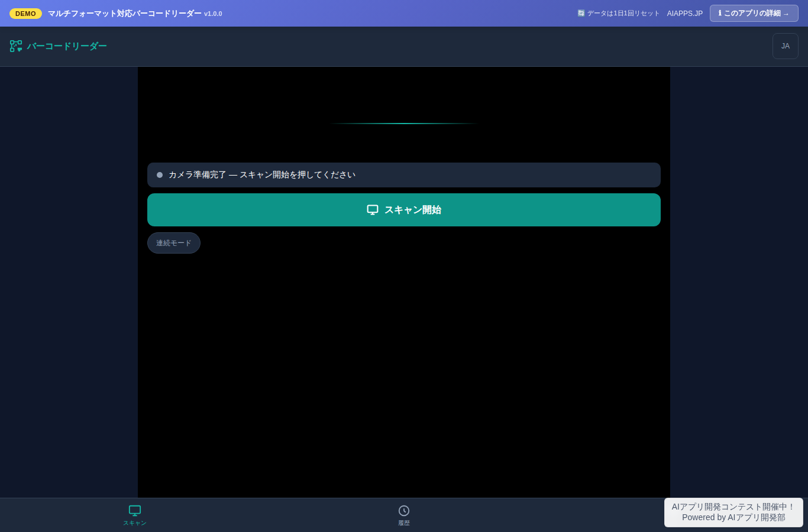Viewport: 808px width, 532px height.
Task: Open the 履歴 history tab
Action: coord(404,515)
